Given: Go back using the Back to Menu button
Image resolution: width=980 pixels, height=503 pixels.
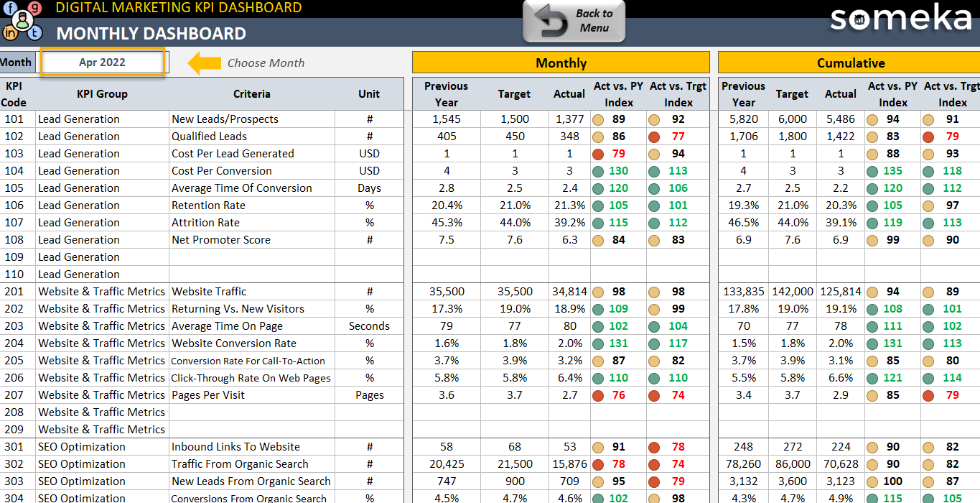Looking at the screenshot, I should tap(574, 21).
